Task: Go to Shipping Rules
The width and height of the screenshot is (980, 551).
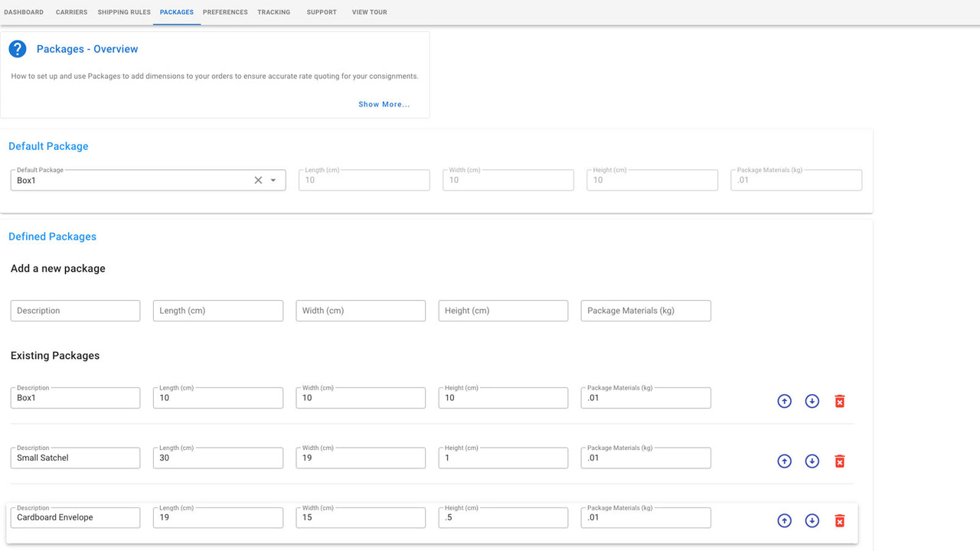Action: pos(123,12)
